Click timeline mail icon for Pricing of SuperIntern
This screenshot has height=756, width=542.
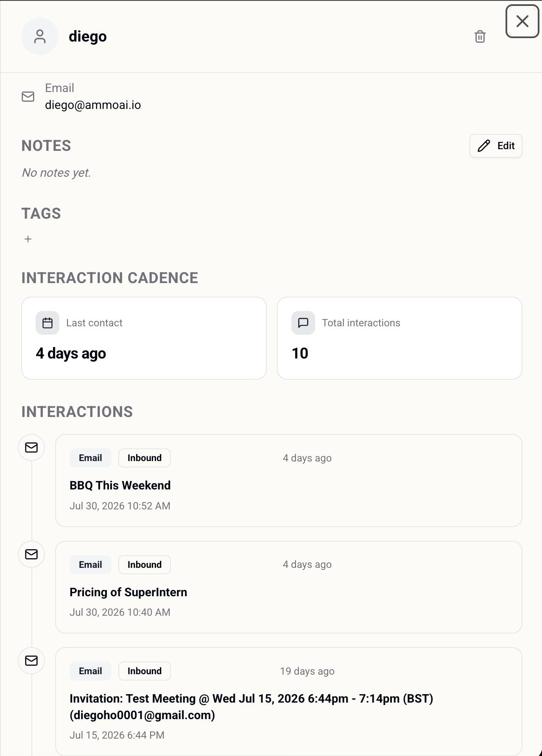point(31,554)
